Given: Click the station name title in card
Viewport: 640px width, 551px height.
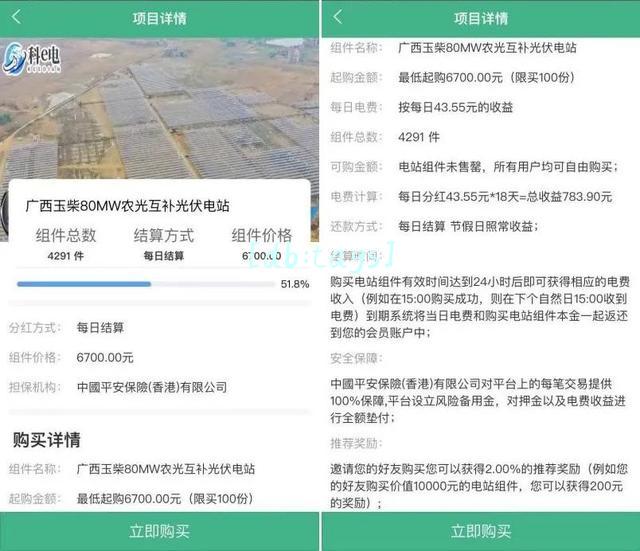Looking at the screenshot, I should click(x=127, y=206).
